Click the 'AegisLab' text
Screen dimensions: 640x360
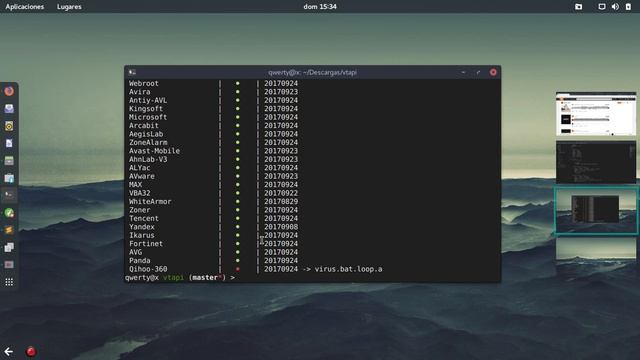(x=146, y=134)
